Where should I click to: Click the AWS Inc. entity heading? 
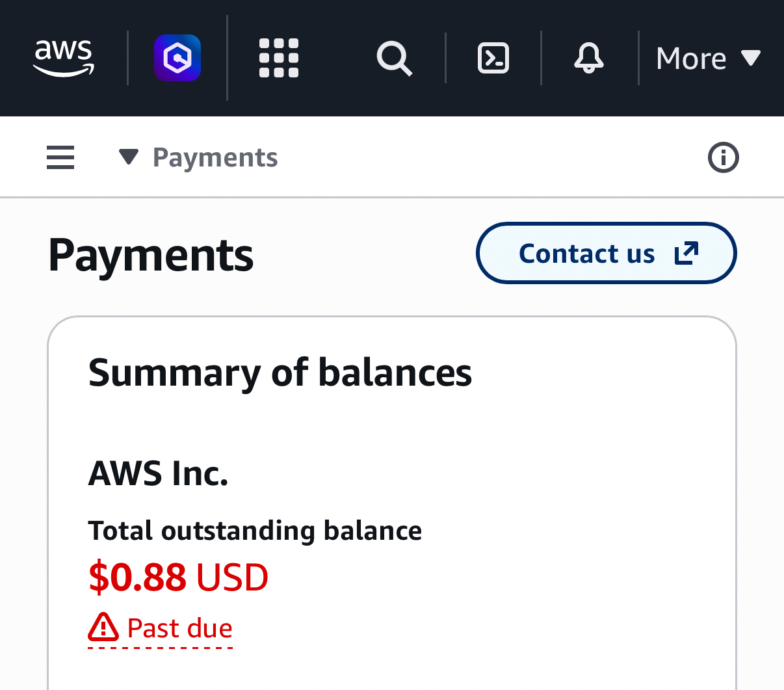coord(158,473)
